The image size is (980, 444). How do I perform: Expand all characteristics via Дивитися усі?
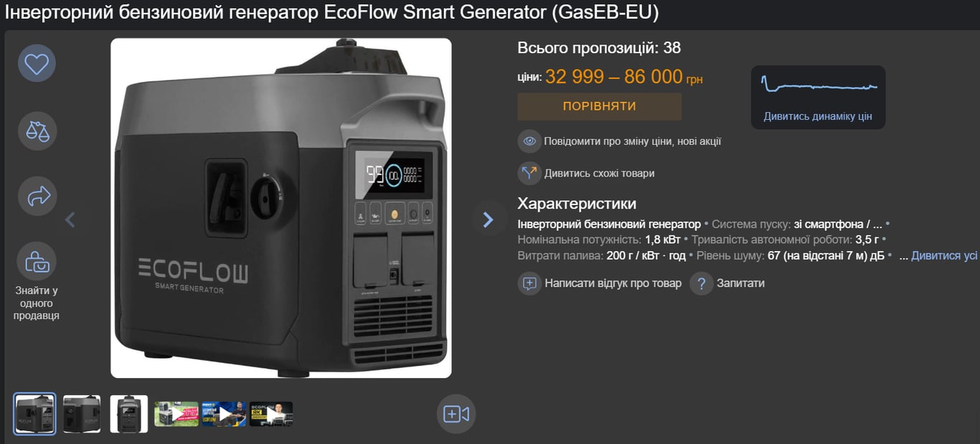pos(944,255)
